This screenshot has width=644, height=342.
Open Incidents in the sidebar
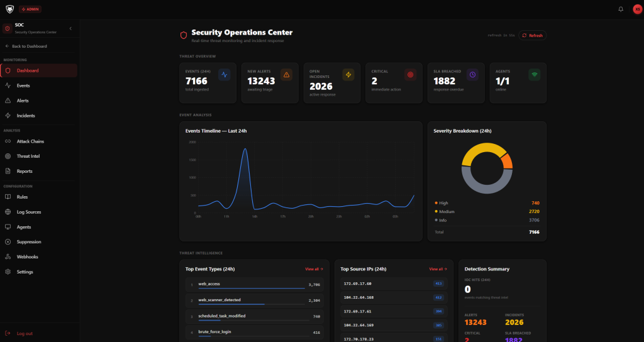pyautogui.click(x=39, y=116)
